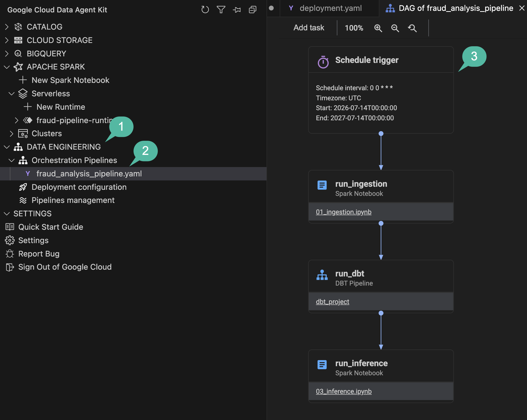Open the dbt_project link
This screenshot has height=420, width=527.
333,302
